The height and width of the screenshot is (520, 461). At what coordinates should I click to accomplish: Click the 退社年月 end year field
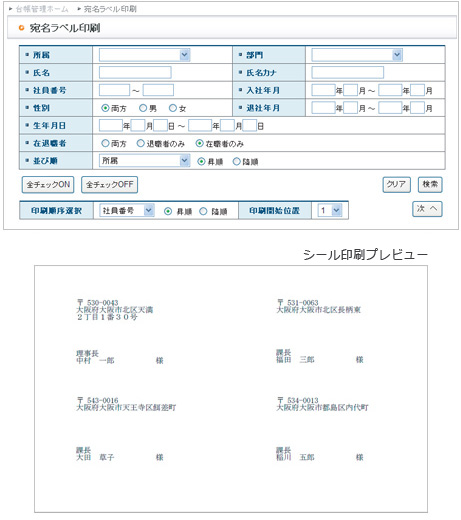coord(390,108)
